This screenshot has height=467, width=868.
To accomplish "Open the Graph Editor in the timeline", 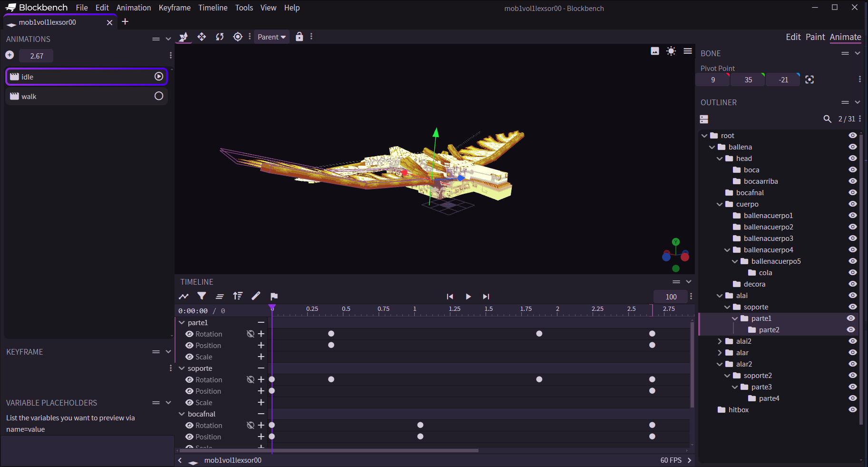I will point(184,296).
